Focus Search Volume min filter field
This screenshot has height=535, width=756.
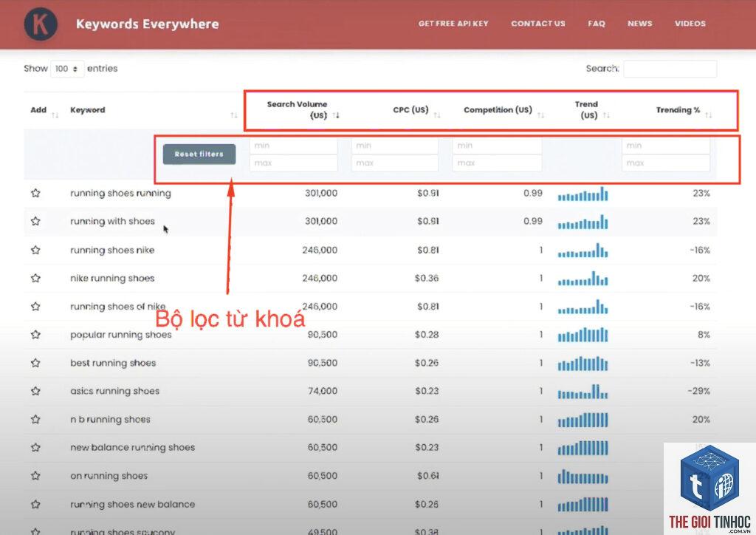293,146
